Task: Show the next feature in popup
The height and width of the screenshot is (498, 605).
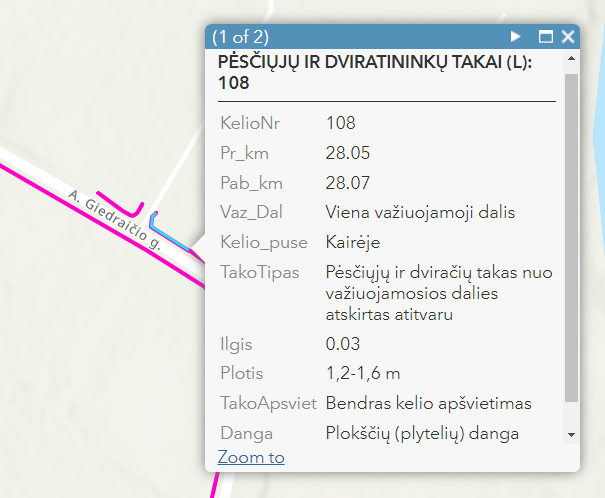Action: coord(516,37)
